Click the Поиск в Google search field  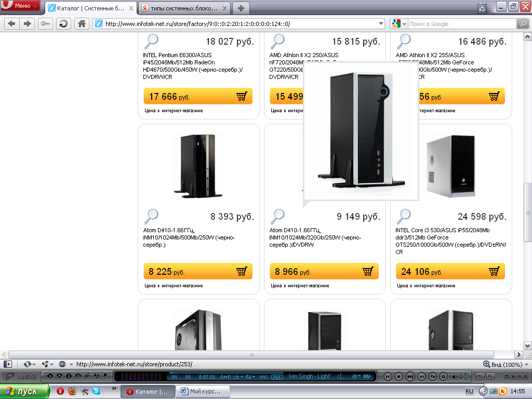[x=461, y=24]
